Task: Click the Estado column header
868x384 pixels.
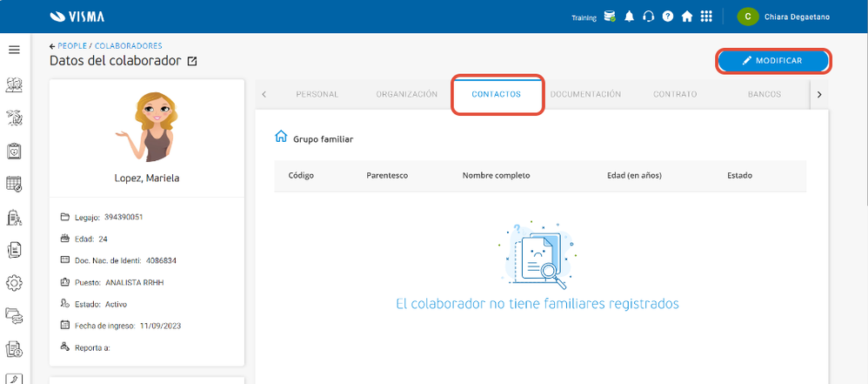Action: 739,176
